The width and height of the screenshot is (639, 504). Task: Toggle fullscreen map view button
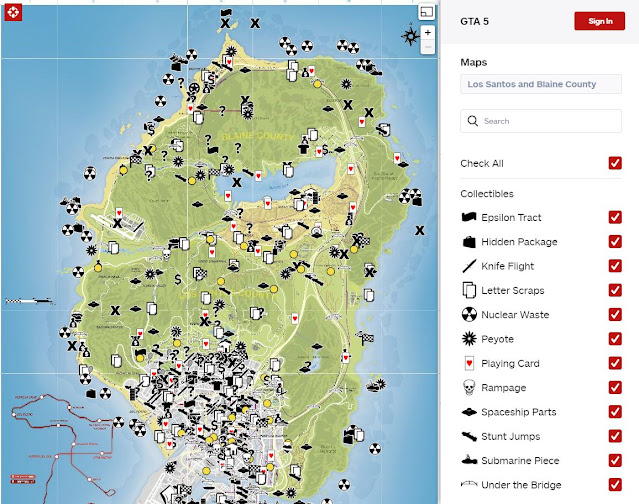click(x=427, y=12)
